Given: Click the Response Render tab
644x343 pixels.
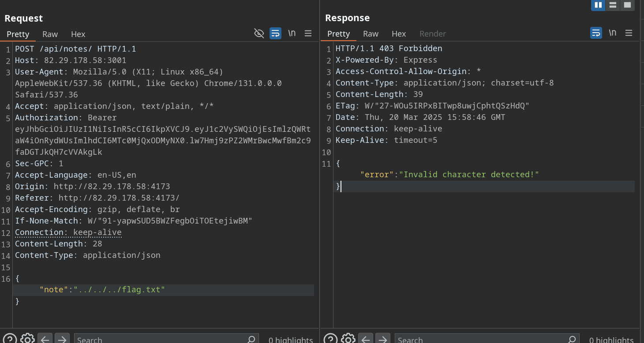Looking at the screenshot, I should [432, 34].
